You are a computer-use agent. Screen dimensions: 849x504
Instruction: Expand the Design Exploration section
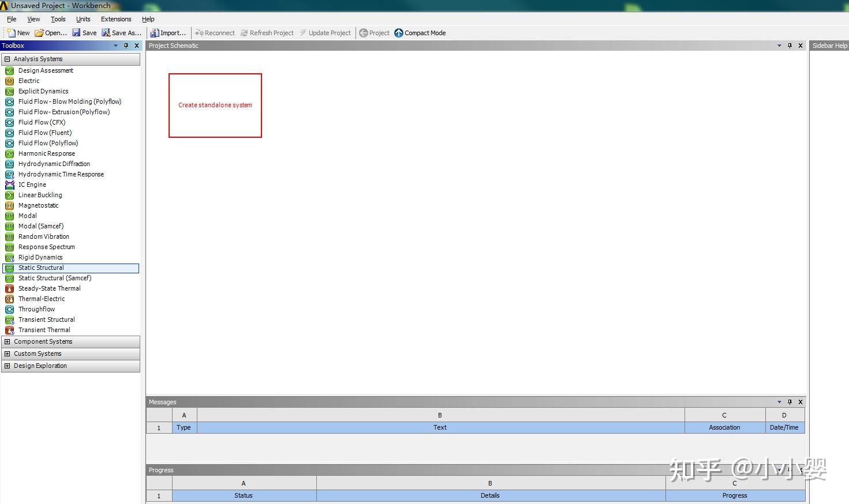click(7, 366)
